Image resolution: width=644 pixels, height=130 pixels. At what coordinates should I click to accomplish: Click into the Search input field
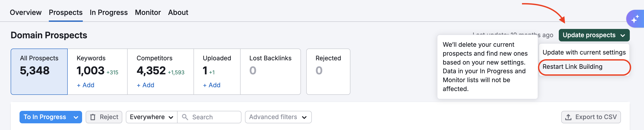tap(214, 117)
